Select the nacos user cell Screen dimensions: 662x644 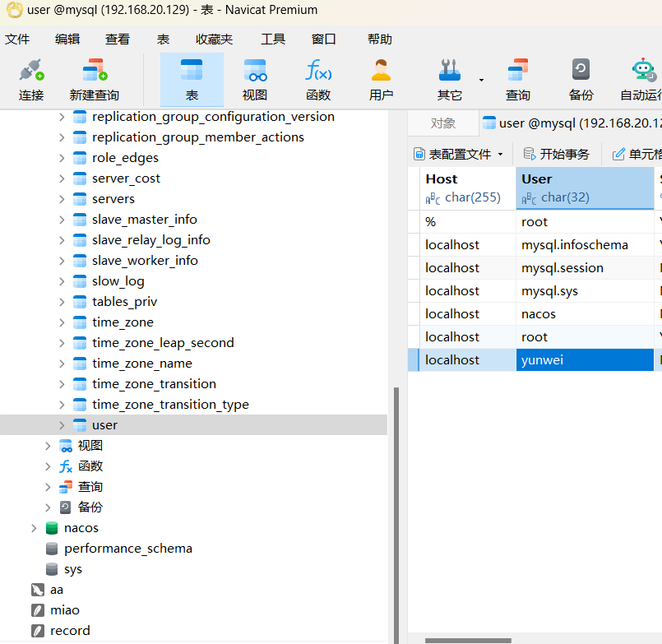click(x=585, y=314)
